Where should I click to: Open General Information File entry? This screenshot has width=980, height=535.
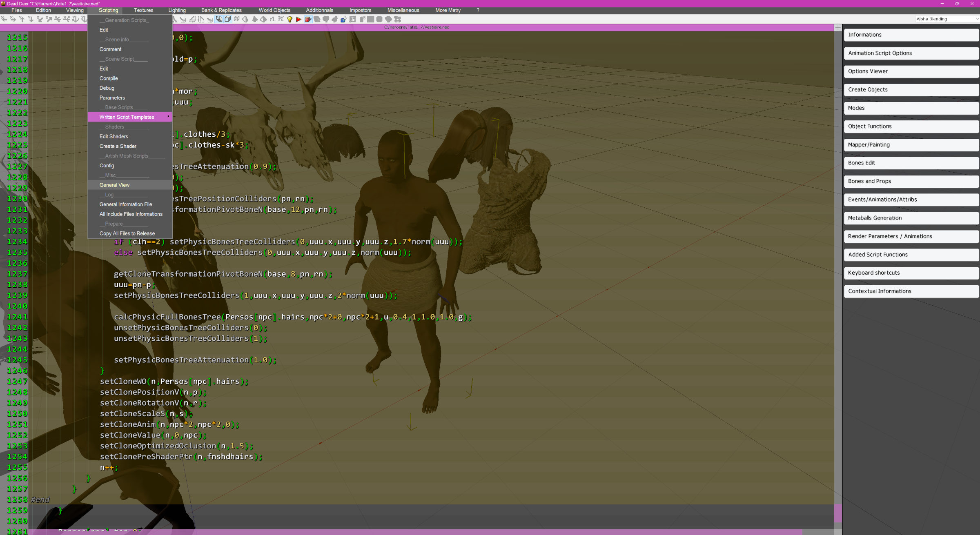click(130, 204)
